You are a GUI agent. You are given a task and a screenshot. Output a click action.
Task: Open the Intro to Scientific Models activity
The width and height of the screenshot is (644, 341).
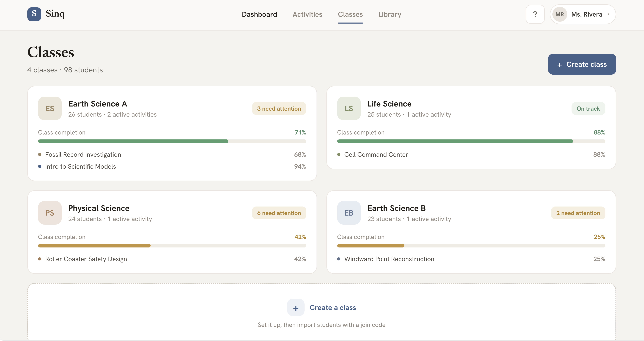[x=80, y=167]
